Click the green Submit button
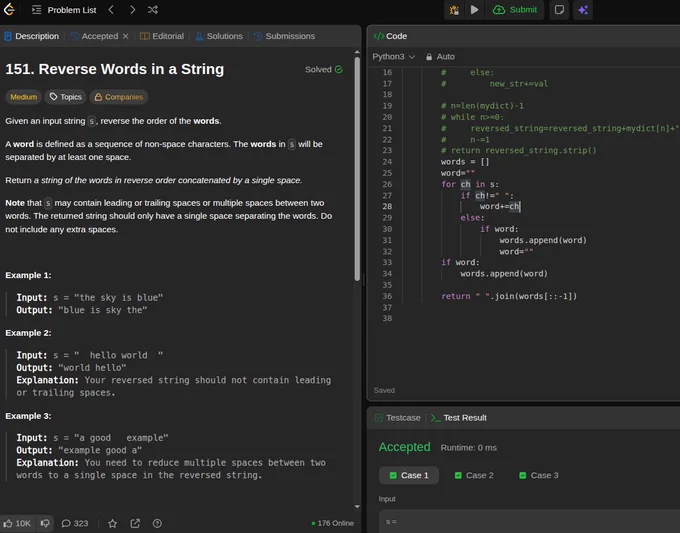The width and height of the screenshot is (680, 533). pyautogui.click(x=515, y=10)
